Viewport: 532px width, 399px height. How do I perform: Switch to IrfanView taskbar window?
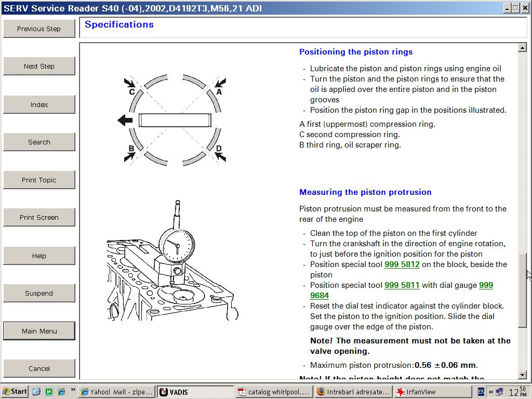[433, 392]
